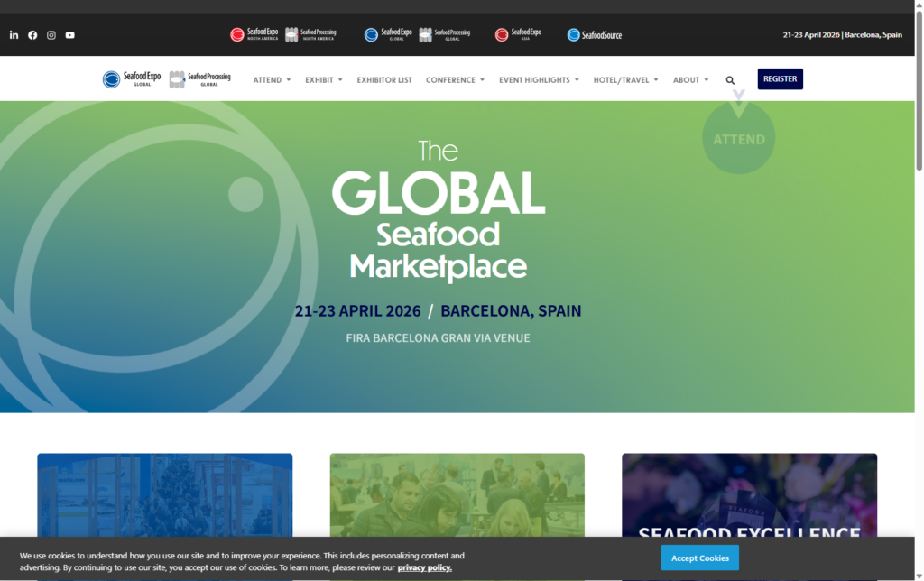This screenshot has height=581, width=924.
Task: Open the privacy policy link
Action: (x=424, y=567)
